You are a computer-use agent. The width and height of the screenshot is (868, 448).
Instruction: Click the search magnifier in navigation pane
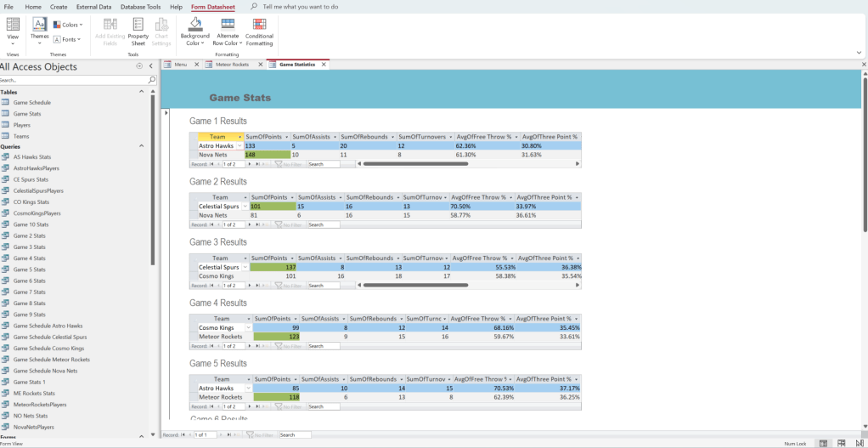pos(153,80)
